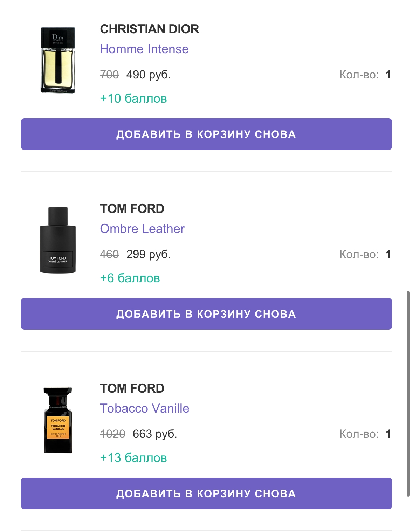Open the Ombre Leather product link

pyautogui.click(x=142, y=229)
